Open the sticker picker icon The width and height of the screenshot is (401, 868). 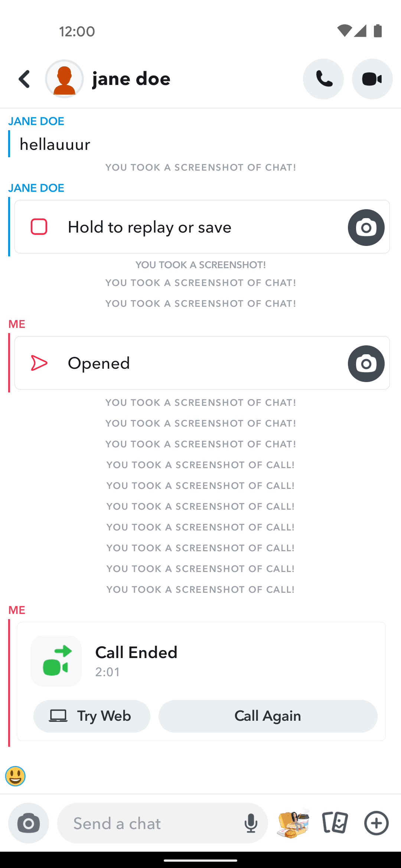[293, 823]
